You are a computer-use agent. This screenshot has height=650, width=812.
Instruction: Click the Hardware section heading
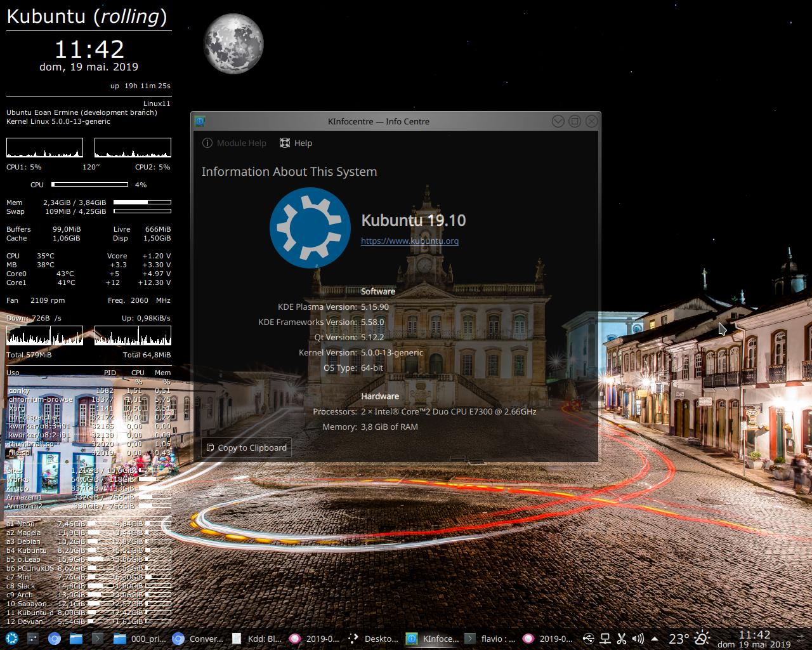point(380,396)
